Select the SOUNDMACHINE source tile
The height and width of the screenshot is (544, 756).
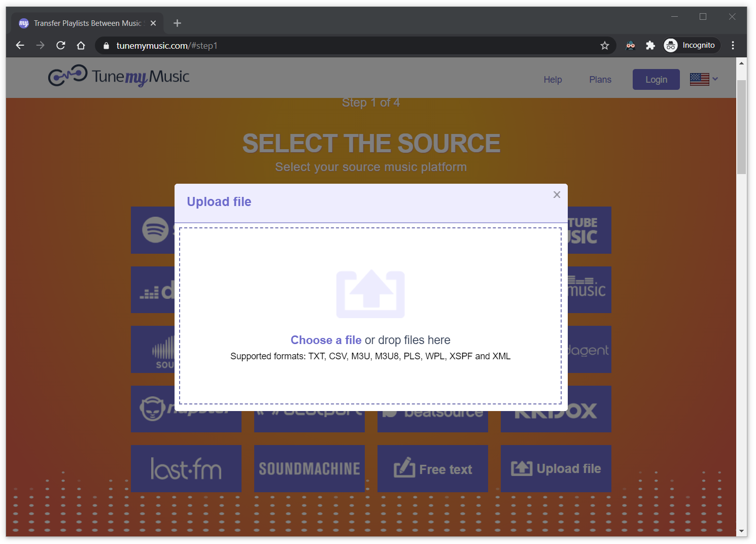pyautogui.click(x=310, y=468)
